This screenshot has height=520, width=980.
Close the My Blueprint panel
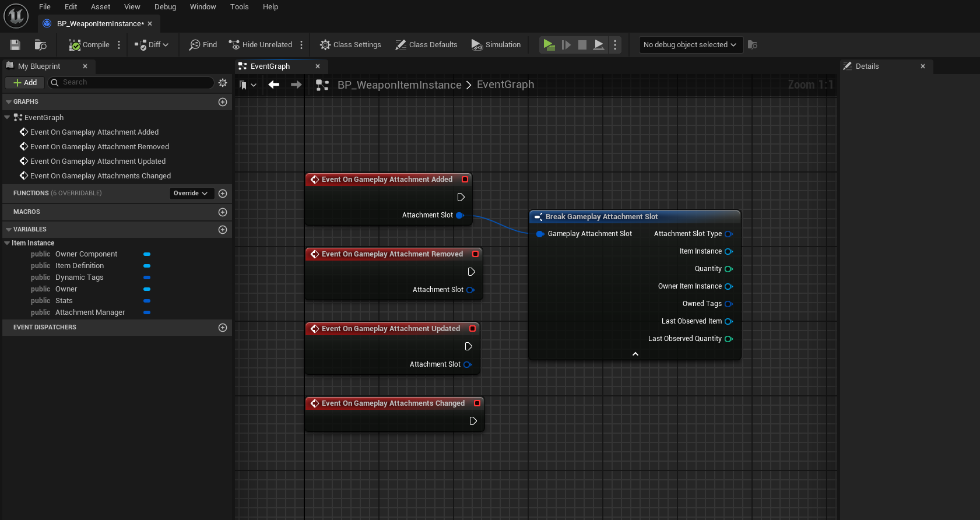click(x=85, y=66)
